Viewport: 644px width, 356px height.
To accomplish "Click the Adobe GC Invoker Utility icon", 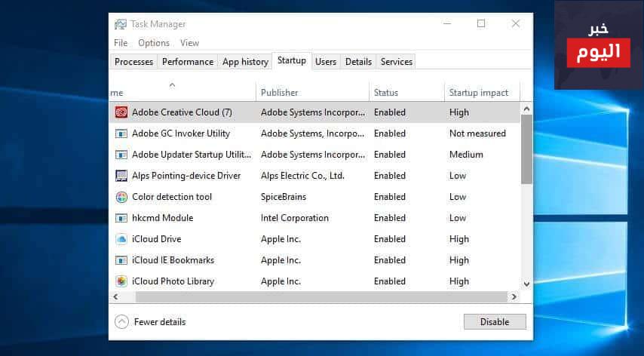I will point(121,133).
